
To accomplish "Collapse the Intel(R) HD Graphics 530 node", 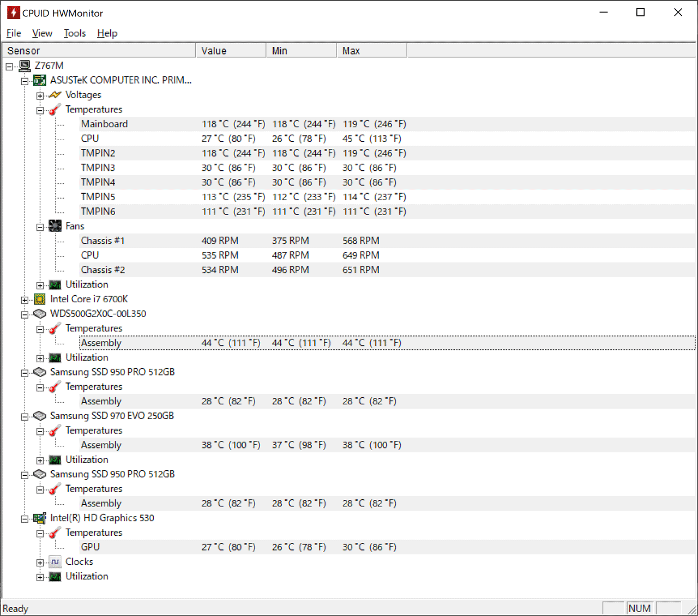I will pyautogui.click(x=25, y=519).
